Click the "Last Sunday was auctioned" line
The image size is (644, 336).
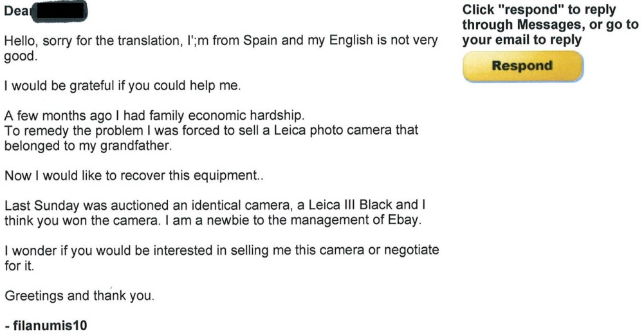tap(215, 205)
